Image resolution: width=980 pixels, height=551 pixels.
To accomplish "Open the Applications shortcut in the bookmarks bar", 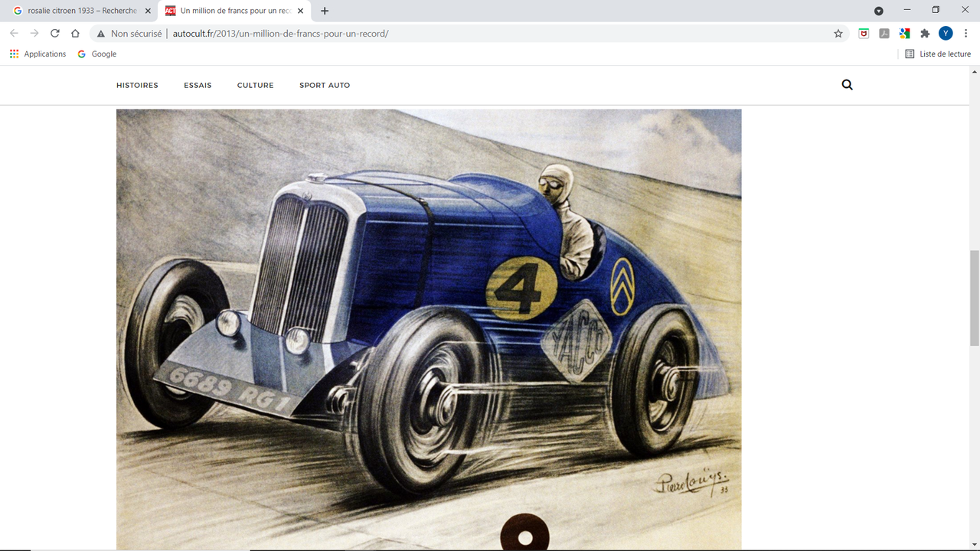I will [x=38, y=54].
